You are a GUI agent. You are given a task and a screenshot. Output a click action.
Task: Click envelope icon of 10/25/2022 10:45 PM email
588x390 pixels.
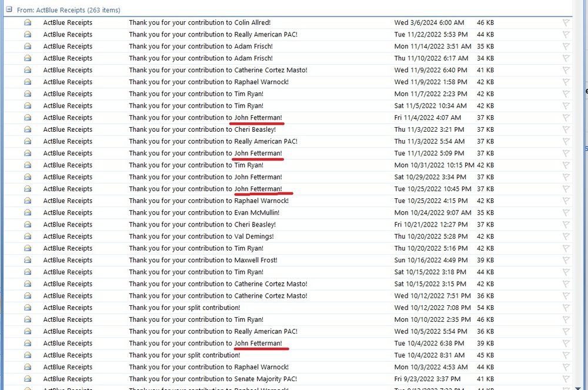pos(28,189)
